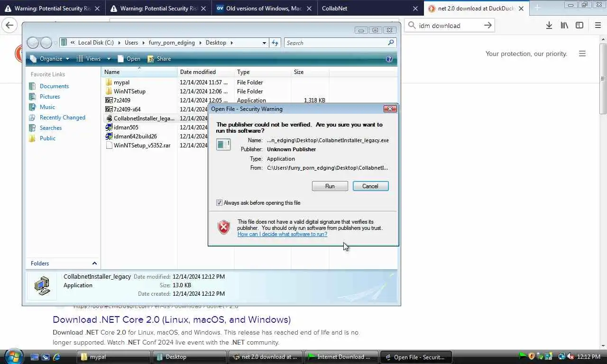Open Searches in Favorite Links
Image resolution: width=607 pixels, height=364 pixels.
tap(51, 128)
